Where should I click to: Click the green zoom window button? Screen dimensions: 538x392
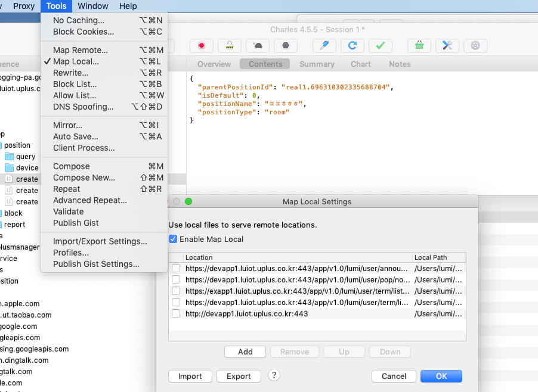pyautogui.click(x=188, y=201)
